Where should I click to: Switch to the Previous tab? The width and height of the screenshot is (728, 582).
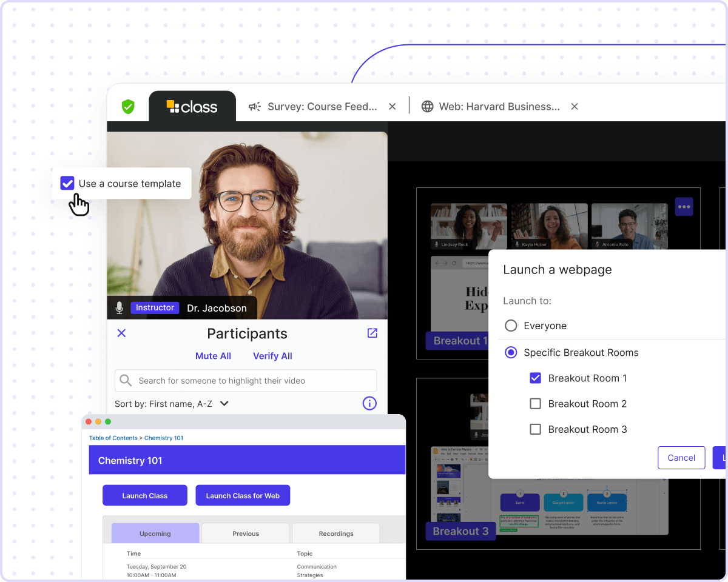click(246, 533)
